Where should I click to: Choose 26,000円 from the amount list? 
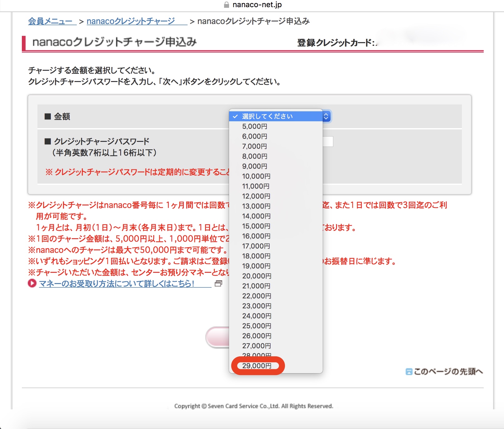click(276, 336)
